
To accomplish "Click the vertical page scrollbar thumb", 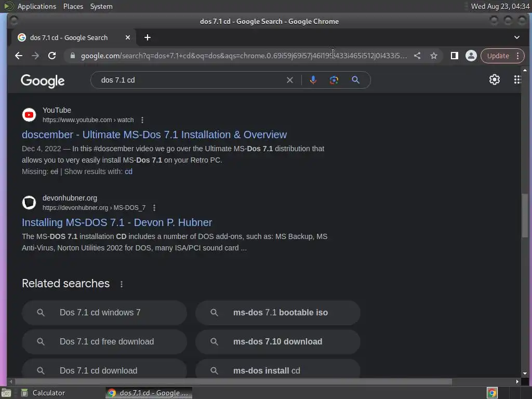I will tap(525, 216).
